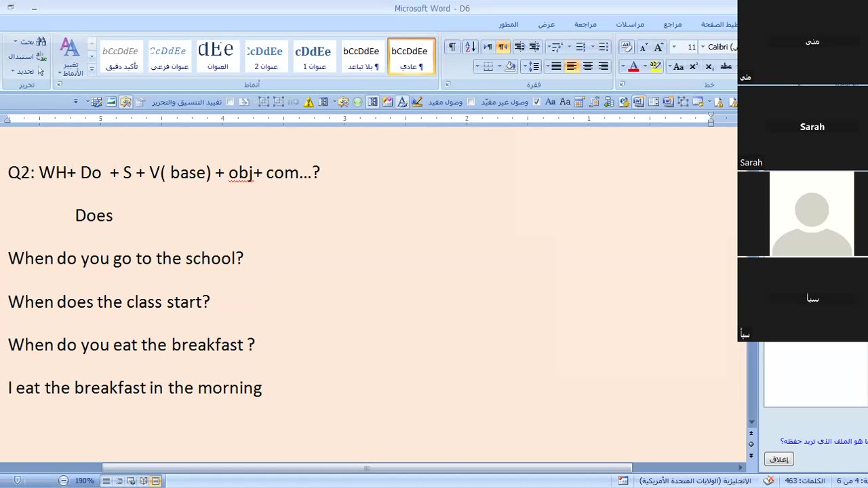Click the borders icon
Viewport: 868px width, 488px height.
click(488, 66)
